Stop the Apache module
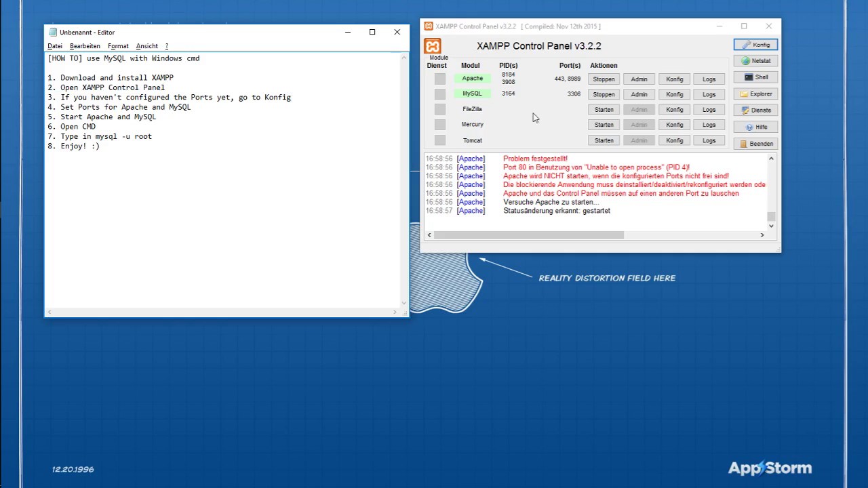This screenshot has width=868, height=488. click(x=604, y=79)
